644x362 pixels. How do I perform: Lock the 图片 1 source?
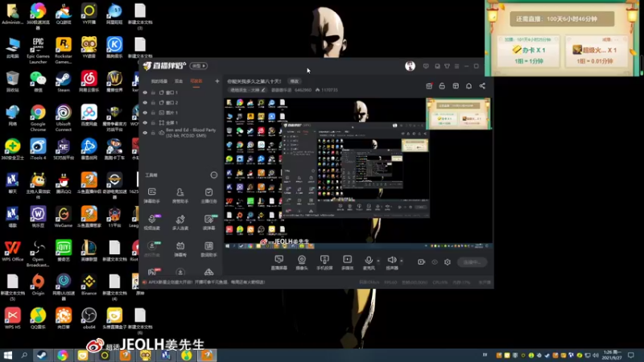click(x=153, y=113)
